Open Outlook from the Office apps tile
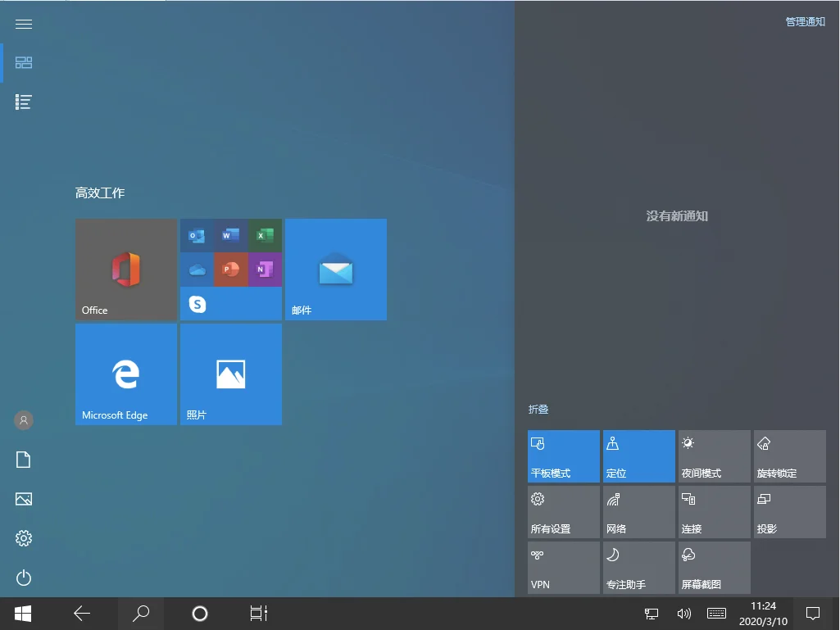The image size is (840, 630). click(197, 236)
